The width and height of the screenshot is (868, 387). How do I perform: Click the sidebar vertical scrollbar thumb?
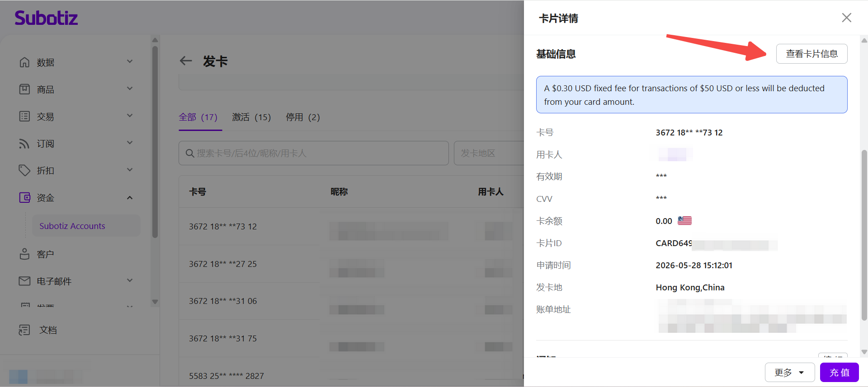pos(155,141)
